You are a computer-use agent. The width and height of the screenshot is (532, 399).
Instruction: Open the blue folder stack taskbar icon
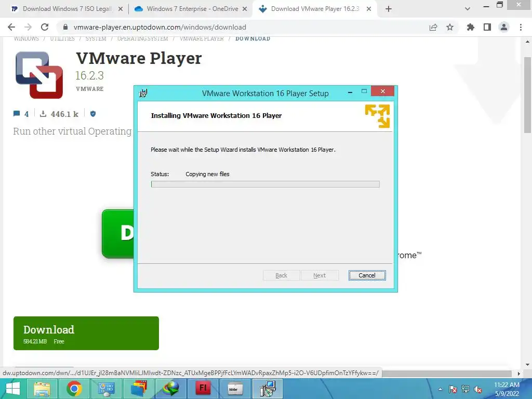click(138, 389)
